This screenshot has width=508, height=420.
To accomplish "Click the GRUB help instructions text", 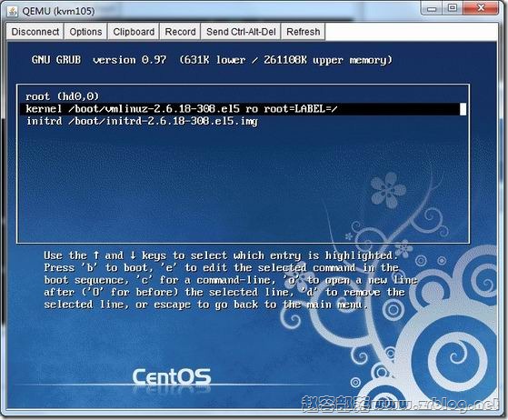I will pyautogui.click(x=230, y=280).
